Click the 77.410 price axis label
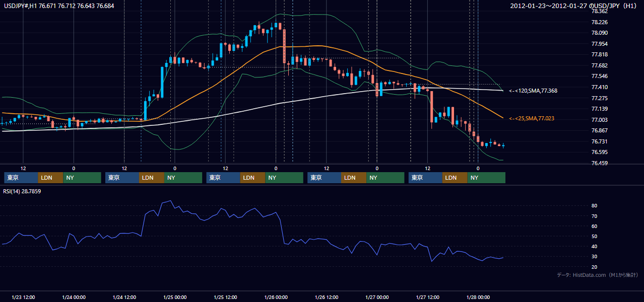Image resolution: width=644 pixels, height=302 pixels. click(599, 87)
